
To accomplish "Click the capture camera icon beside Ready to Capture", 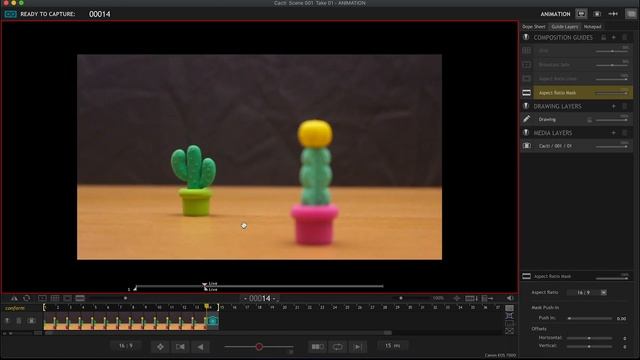I will pyautogui.click(x=10, y=14).
